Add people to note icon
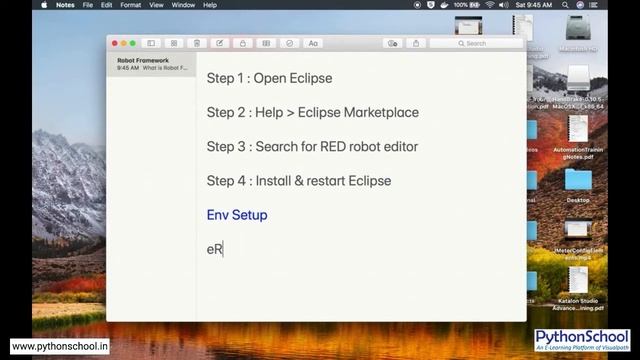Screen dimensions: 640x360 tap(393, 43)
